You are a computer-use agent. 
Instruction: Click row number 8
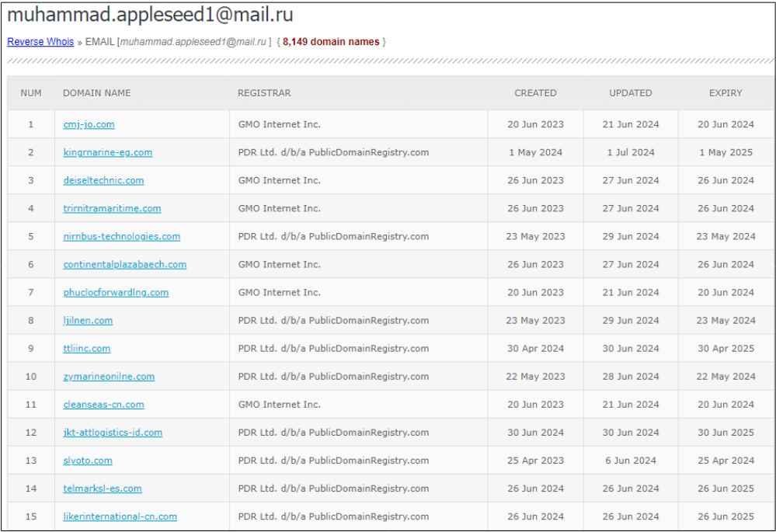31,320
